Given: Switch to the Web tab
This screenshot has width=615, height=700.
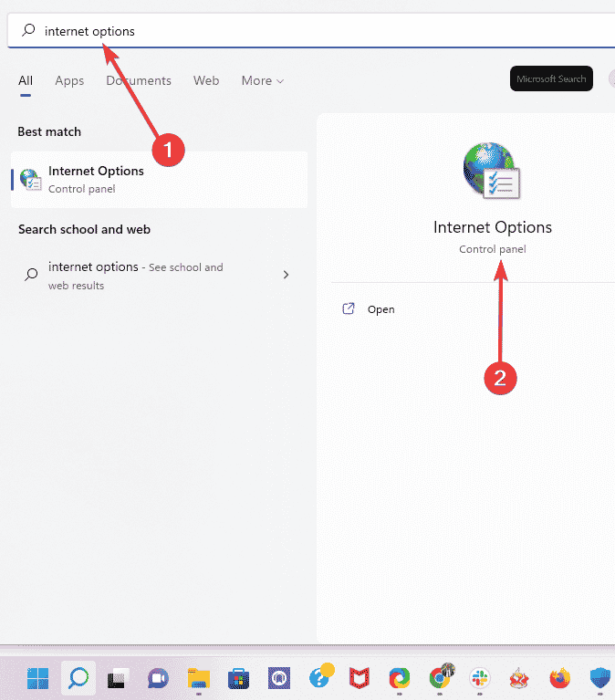Looking at the screenshot, I should coord(206,80).
